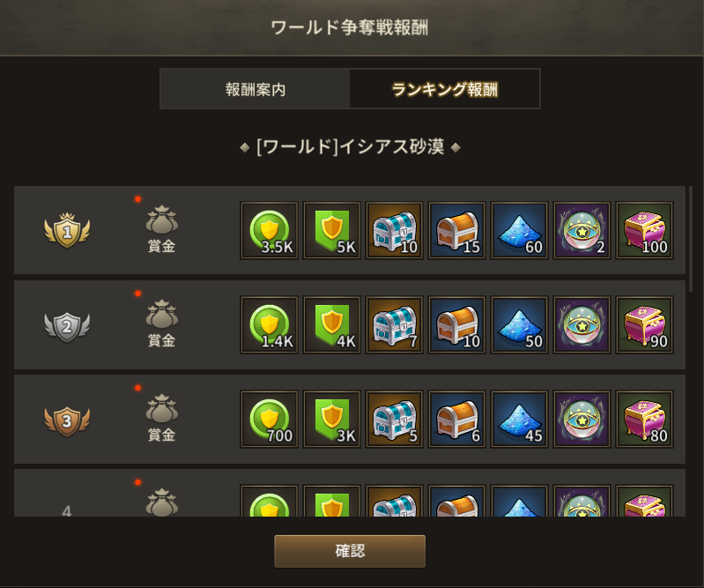Tap rank 1 green banner shield 5K
Image resolution: width=704 pixels, height=588 pixels.
point(332,230)
